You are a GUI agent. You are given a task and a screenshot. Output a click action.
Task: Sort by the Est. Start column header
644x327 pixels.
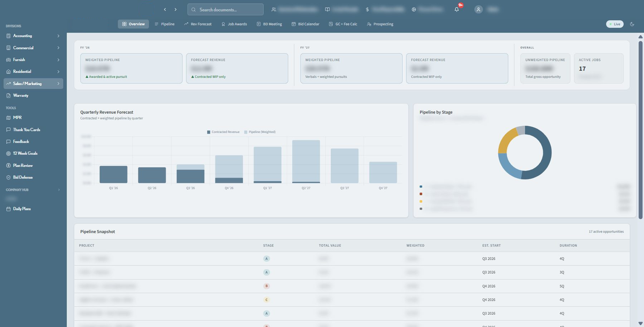point(491,245)
